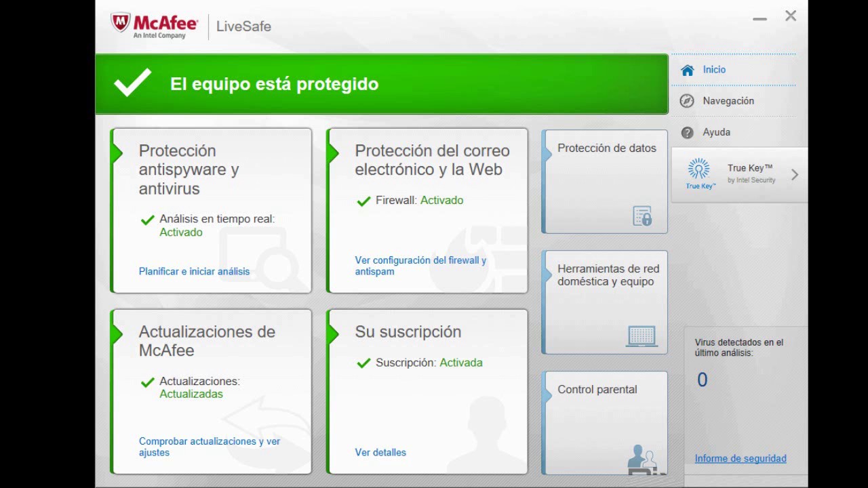This screenshot has width=868, height=488.
Task: Open the True Key chevron arrow
Action: (795, 175)
